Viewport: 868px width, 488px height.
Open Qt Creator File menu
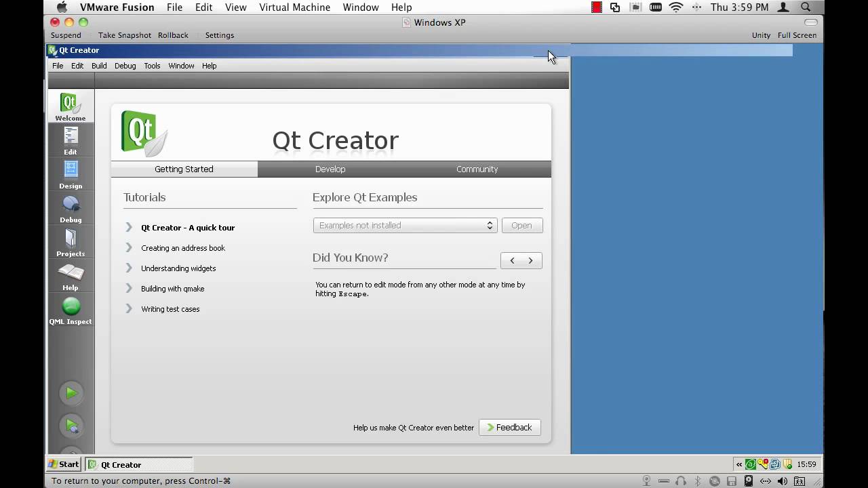[x=58, y=66]
